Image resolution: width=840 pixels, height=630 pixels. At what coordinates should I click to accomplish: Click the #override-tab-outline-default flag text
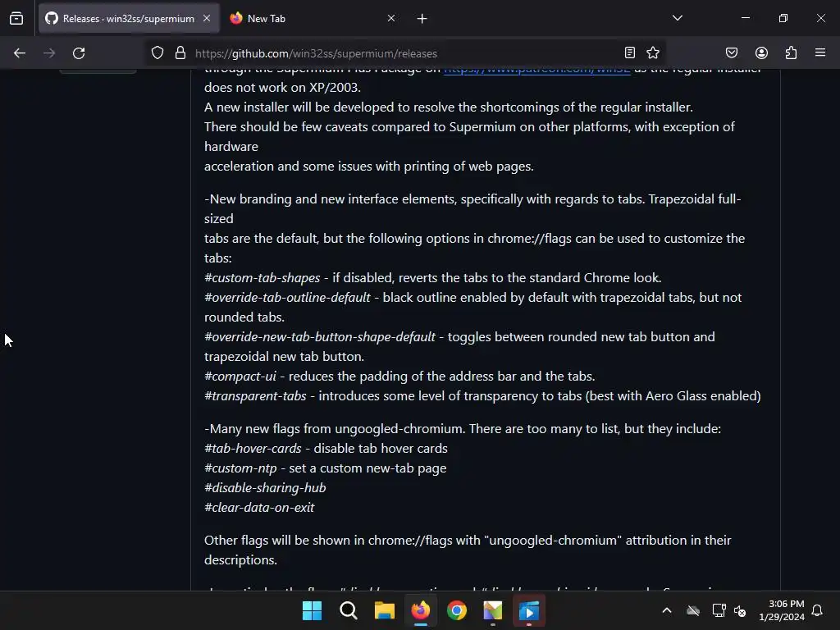click(287, 298)
